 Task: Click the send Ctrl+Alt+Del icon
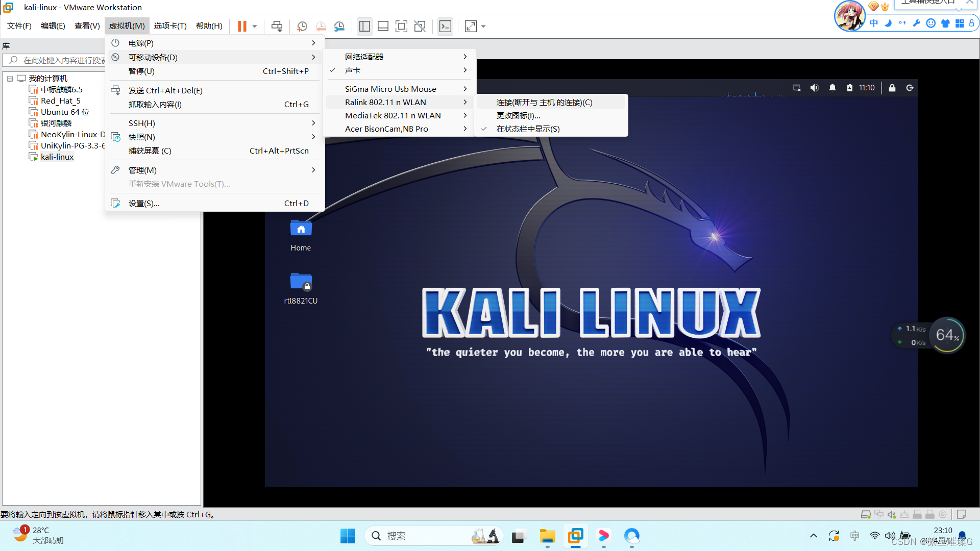click(x=277, y=26)
